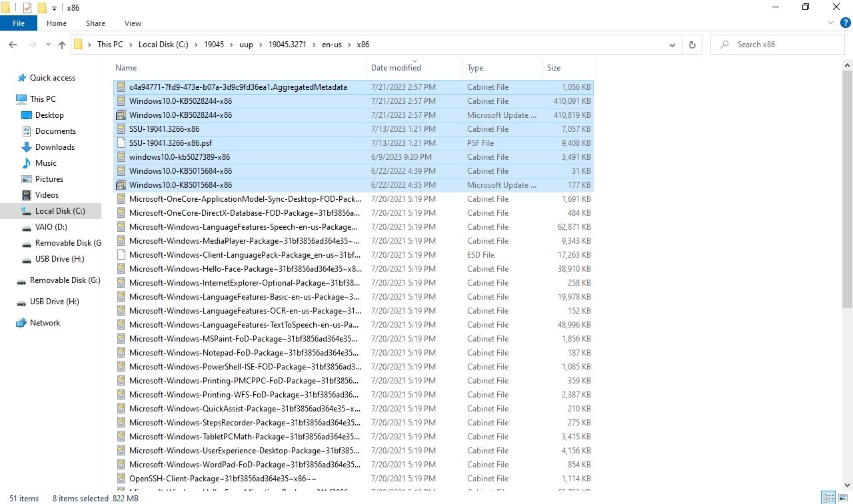
Task: Switch to Large icons view in status bar
Action: coord(842,498)
